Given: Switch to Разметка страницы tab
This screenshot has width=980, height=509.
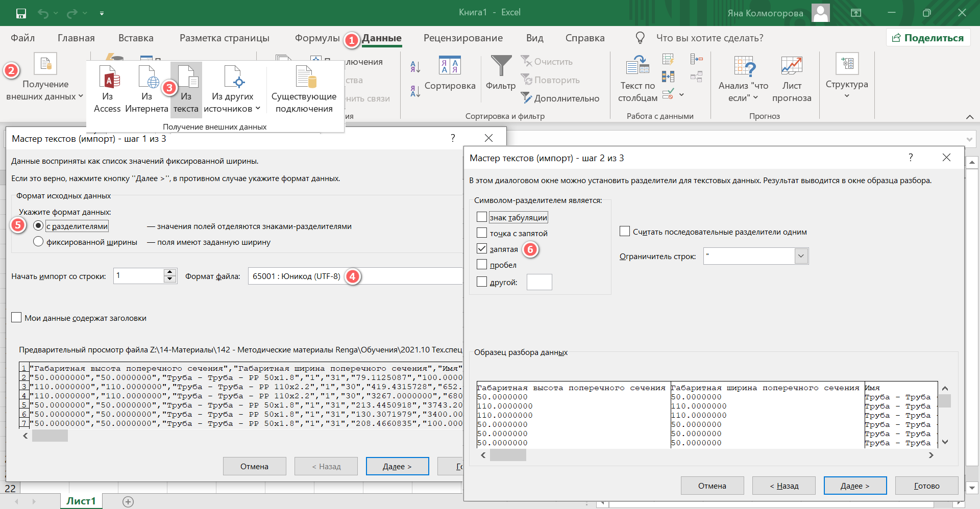Looking at the screenshot, I should [x=225, y=38].
